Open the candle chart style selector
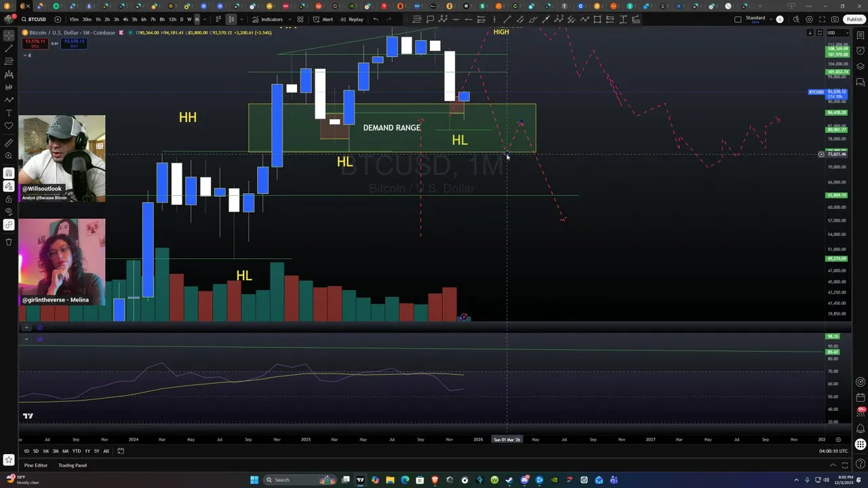 231,19
